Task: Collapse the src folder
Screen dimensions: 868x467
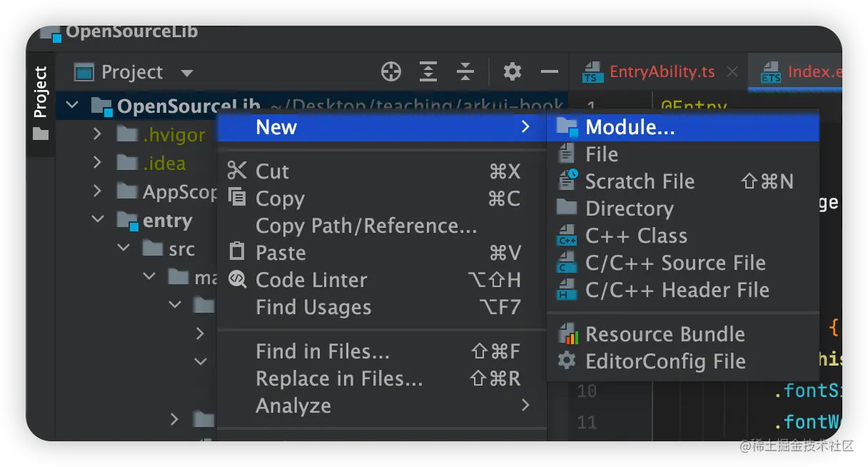Action: [x=124, y=248]
